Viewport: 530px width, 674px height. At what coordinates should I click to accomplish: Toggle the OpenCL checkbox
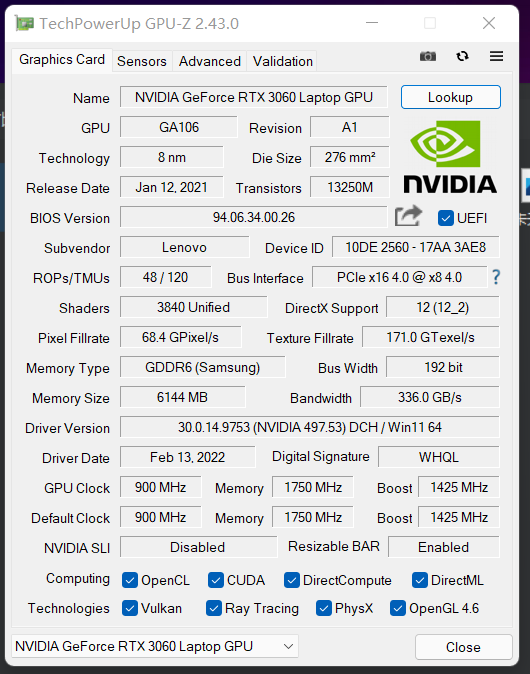(x=129, y=580)
